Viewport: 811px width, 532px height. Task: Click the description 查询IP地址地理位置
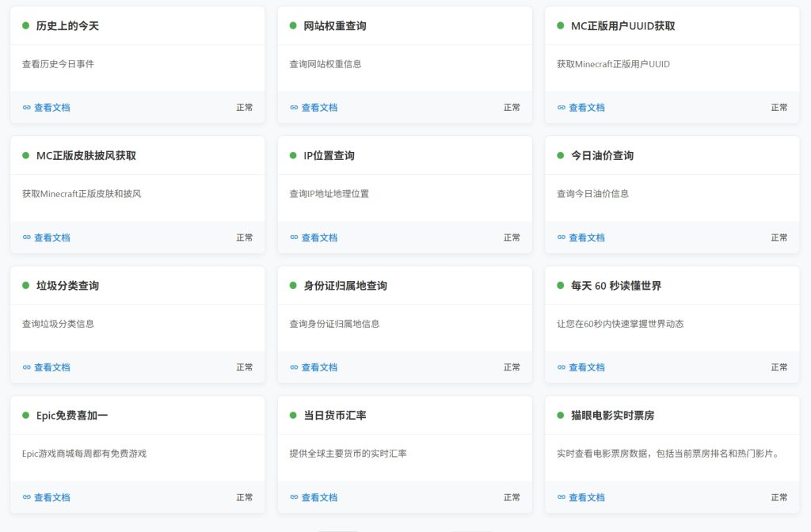329,193
